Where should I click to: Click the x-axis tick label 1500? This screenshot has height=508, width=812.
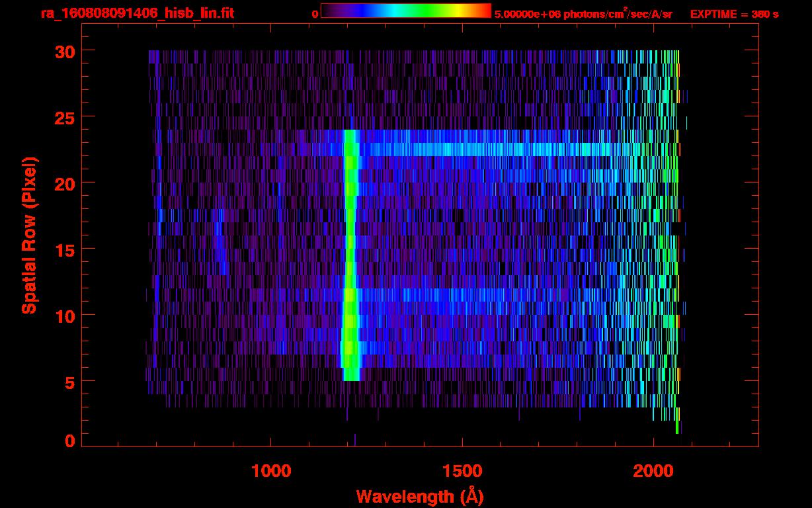click(462, 471)
